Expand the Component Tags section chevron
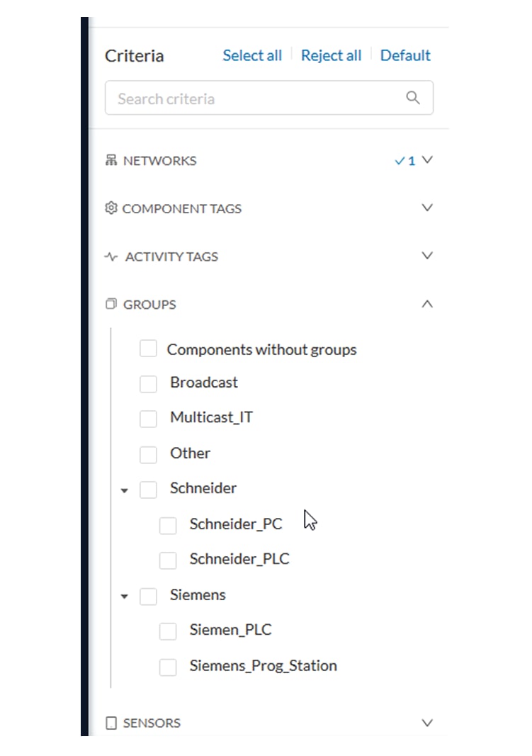Screen dimensions: 532x756 pyautogui.click(x=427, y=208)
